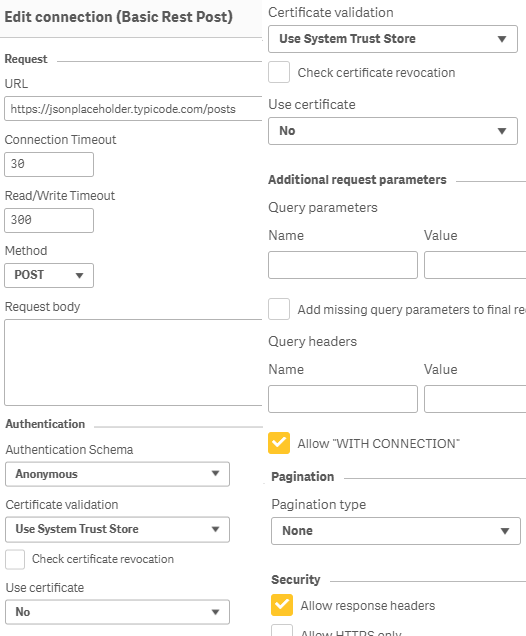Open right panel Use certificate dropdown
This screenshot has width=526, height=636.
[393, 131]
